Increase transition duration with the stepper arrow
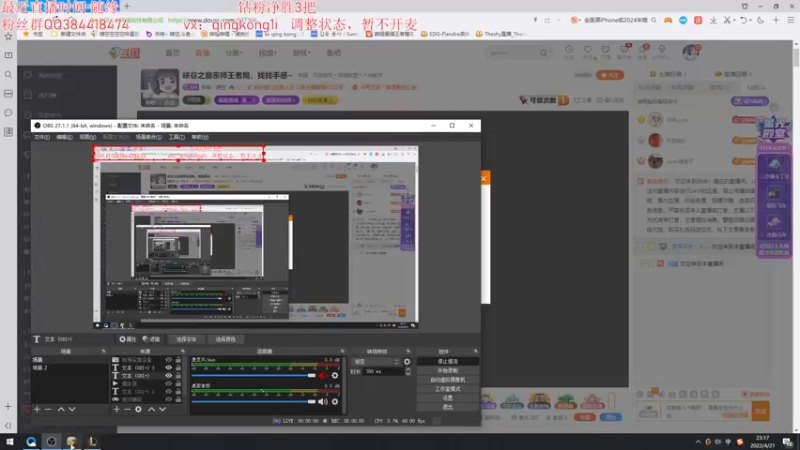 click(408, 369)
